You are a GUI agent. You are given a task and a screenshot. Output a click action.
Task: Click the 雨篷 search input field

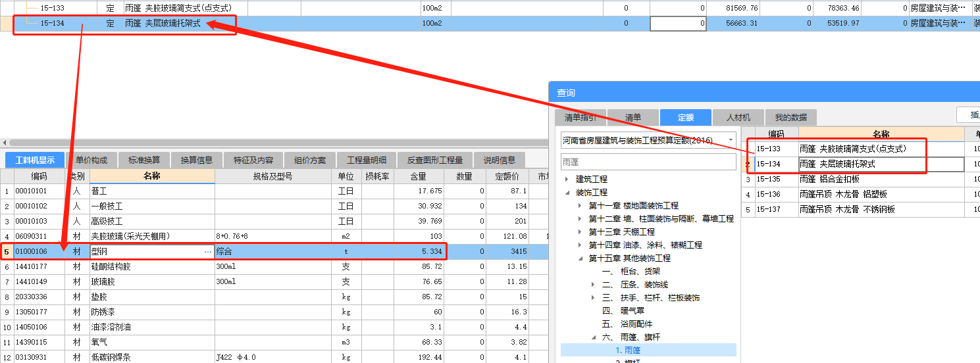pos(648,162)
